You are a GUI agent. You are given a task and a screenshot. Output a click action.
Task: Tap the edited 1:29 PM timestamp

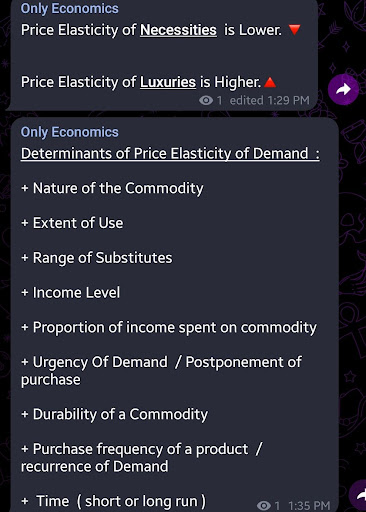269,100
